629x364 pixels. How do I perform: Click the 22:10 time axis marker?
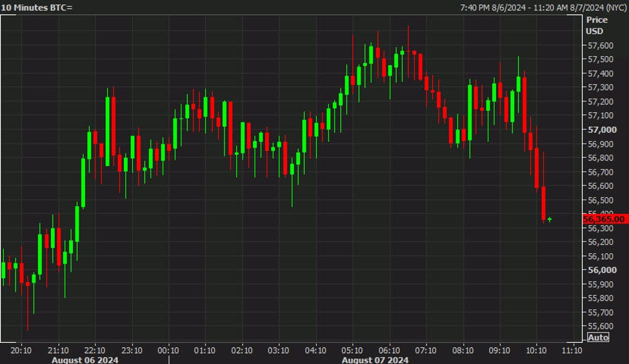pos(95,350)
